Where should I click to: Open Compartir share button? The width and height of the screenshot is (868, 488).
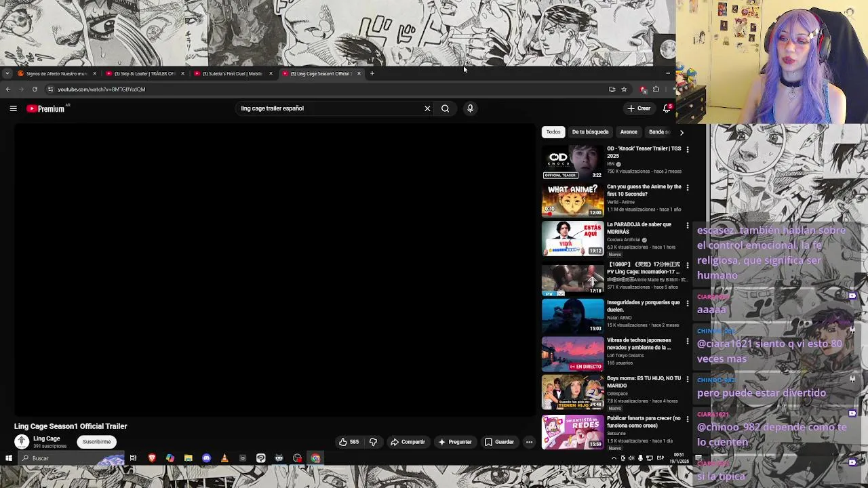click(408, 442)
